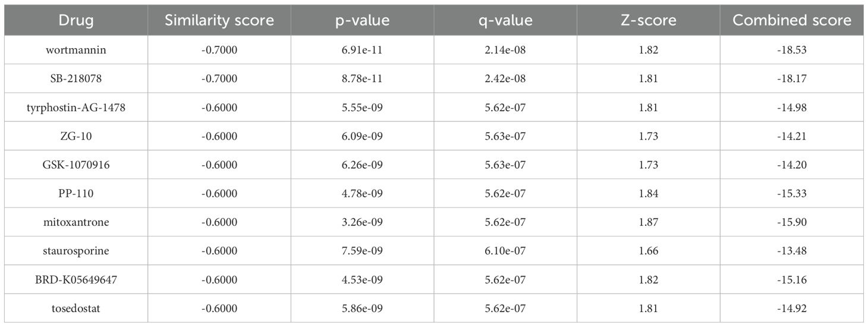Click the Combined score column header

pyautogui.click(x=791, y=20)
